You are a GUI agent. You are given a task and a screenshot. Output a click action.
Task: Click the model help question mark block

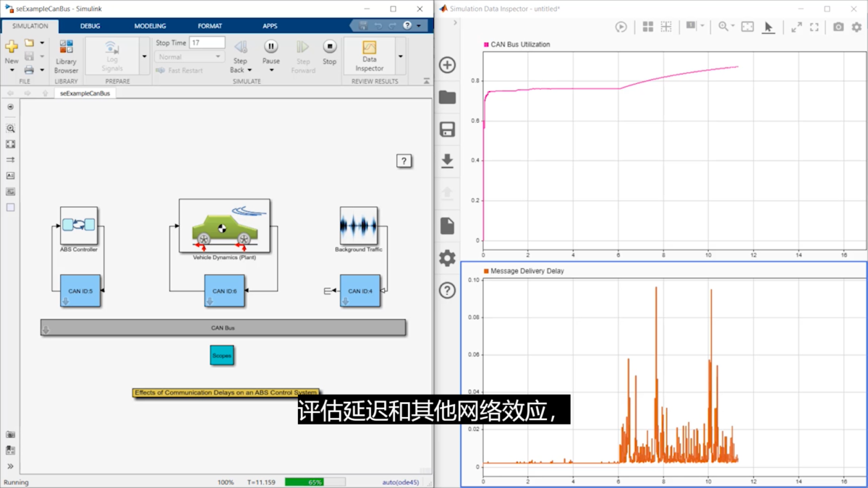404,160
